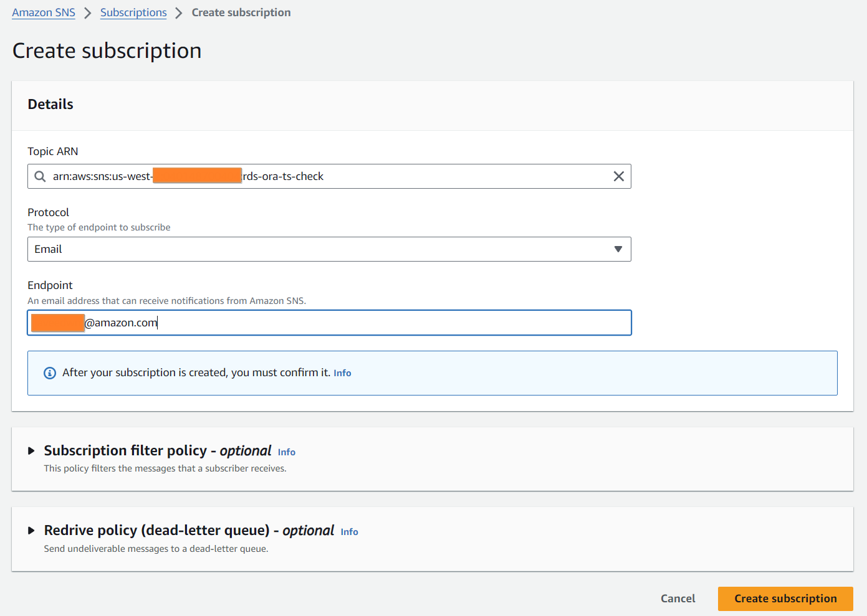Open the Email protocol selection box

tap(328, 249)
